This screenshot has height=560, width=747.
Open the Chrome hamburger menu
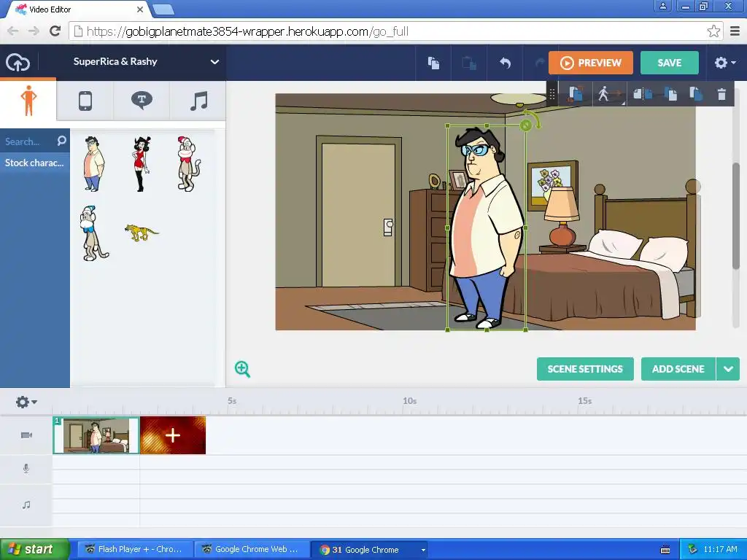[x=735, y=31]
